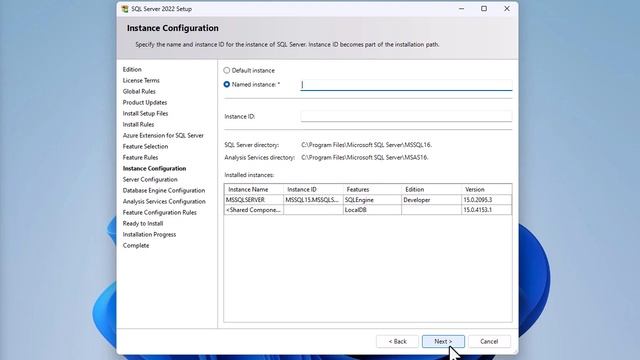Click the Installation Progress step

coord(149,235)
